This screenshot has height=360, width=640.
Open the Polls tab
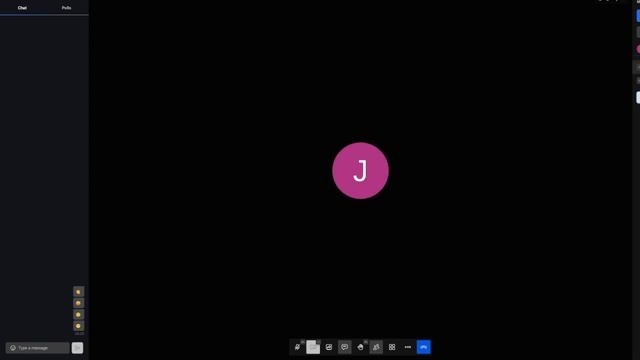pyautogui.click(x=66, y=8)
